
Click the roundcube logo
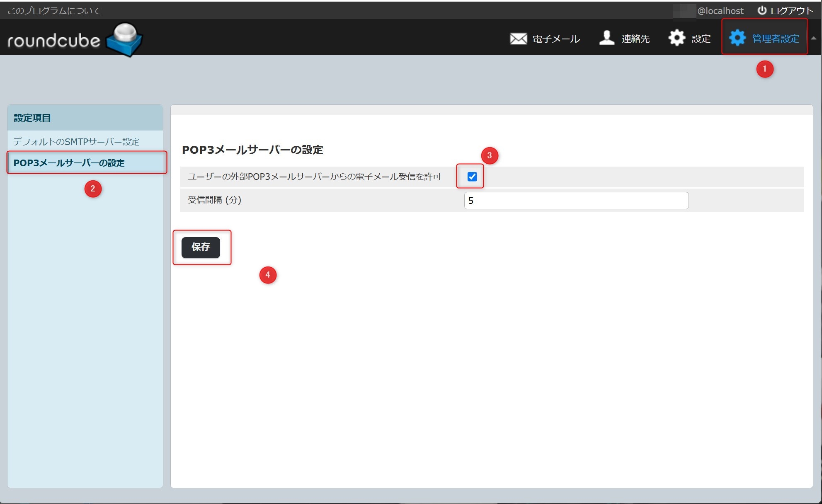click(75, 40)
